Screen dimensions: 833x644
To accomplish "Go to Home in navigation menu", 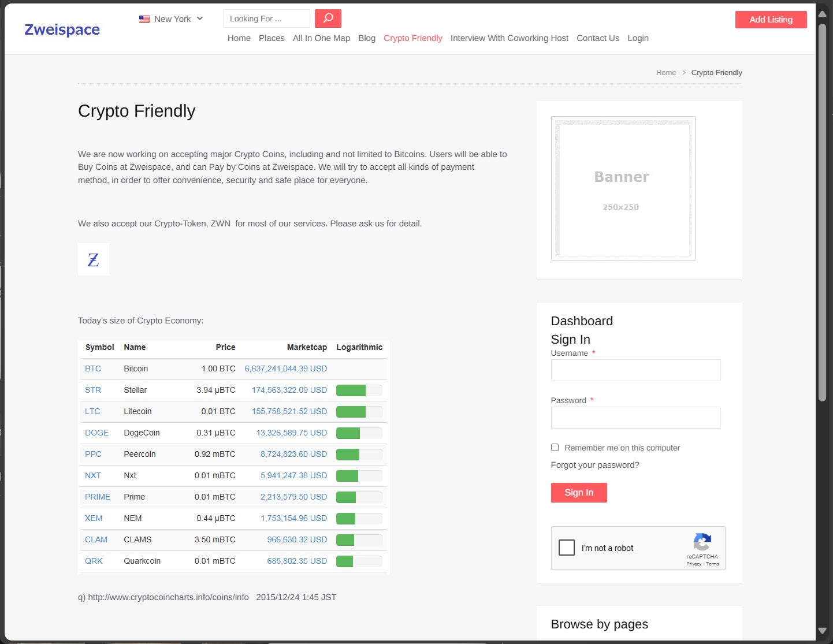I will pos(239,38).
